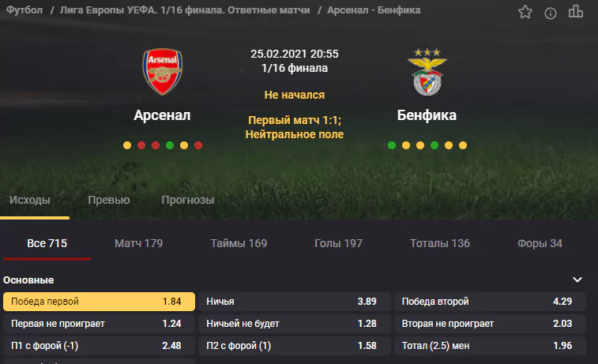Screen dimensions: 598x364
Task: Open Лига Европы УЕФА breadcrumb link
Action: click(185, 10)
